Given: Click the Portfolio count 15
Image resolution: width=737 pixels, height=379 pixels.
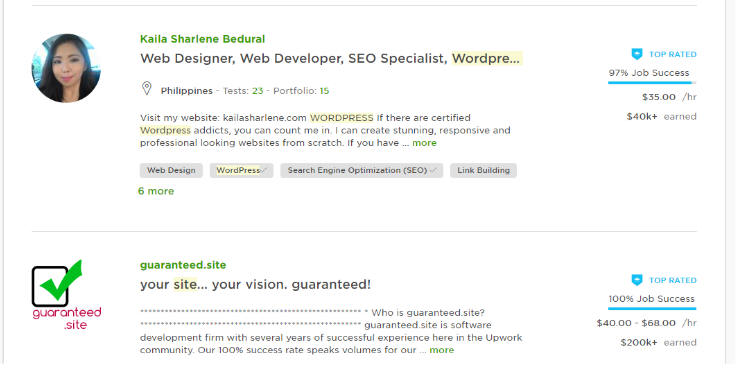Looking at the screenshot, I should 324,91.
